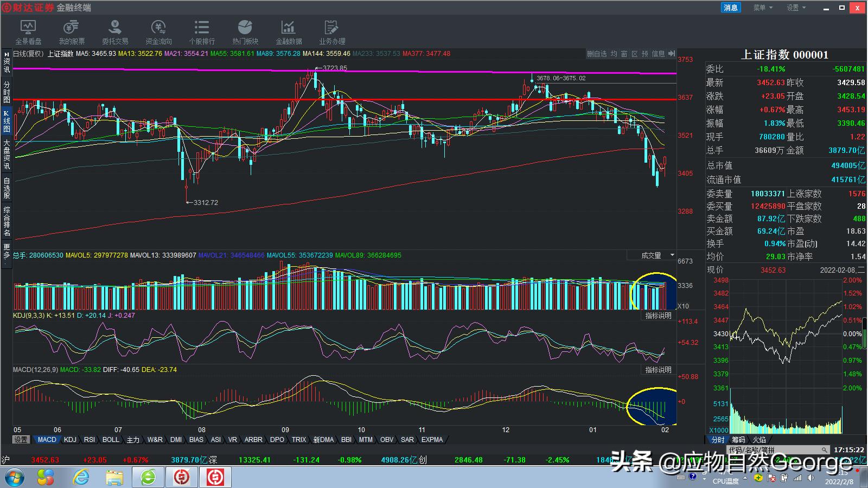Toggle moving average lines with 均
This screenshot has width=868, height=488.
tap(613, 54)
